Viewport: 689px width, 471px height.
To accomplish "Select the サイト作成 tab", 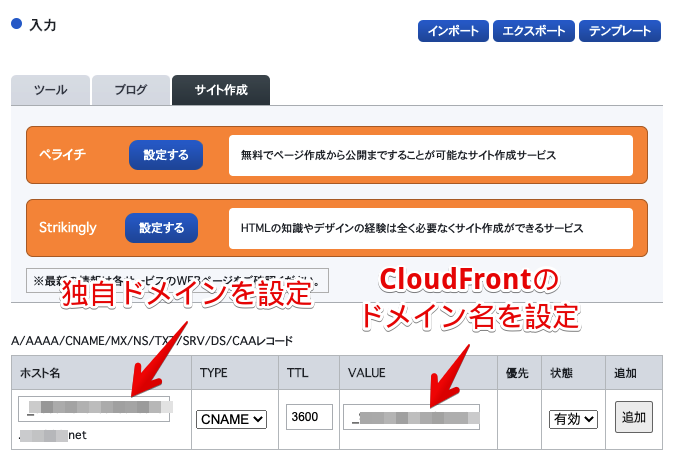I will pyautogui.click(x=221, y=90).
